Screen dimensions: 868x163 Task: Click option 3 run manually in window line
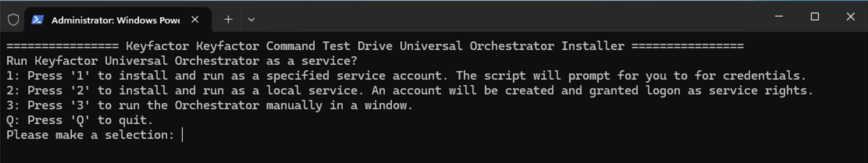[x=209, y=105]
